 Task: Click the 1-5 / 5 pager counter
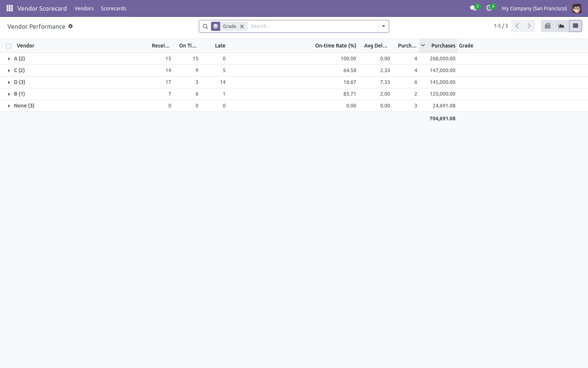coord(501,26)
